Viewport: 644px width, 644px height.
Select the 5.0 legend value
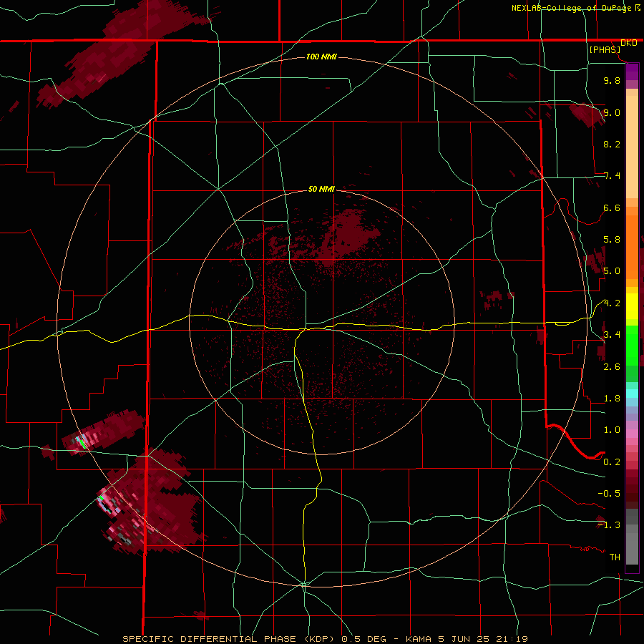pyautogui.click(x=612, y=271)
